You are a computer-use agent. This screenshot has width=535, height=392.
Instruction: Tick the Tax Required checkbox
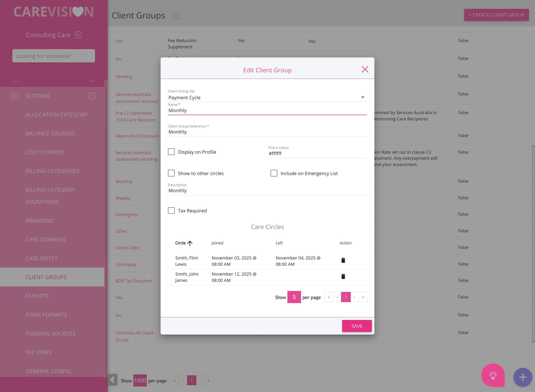[171, 210]
